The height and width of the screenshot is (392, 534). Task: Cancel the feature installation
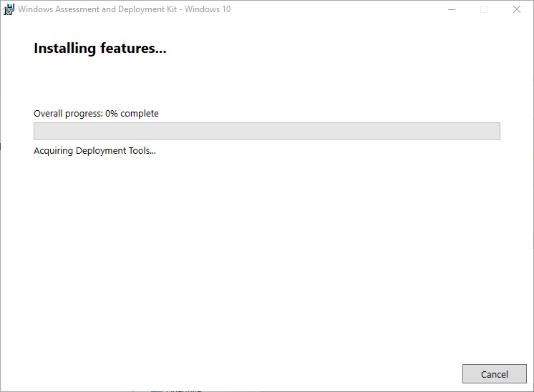494,374
